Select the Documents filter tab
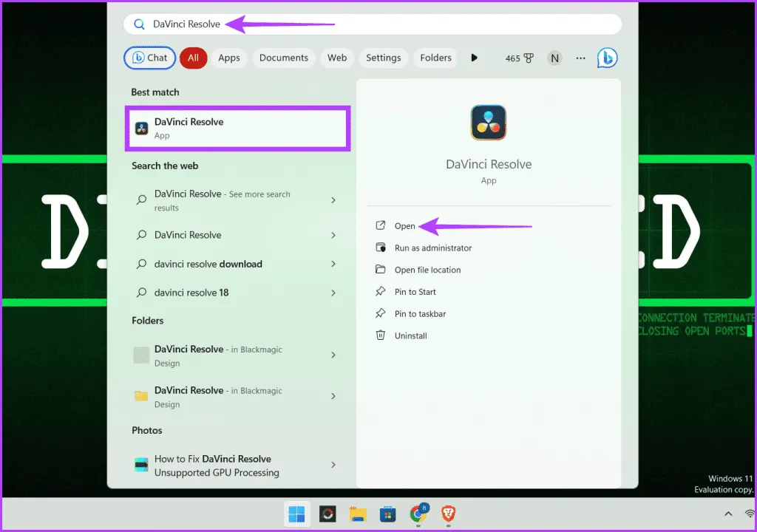This screenshot has width=757, height=532. 284,58
